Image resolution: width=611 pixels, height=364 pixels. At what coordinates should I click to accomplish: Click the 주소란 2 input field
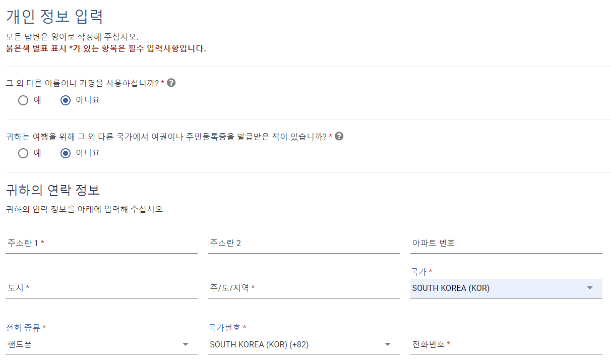(302, 244)
